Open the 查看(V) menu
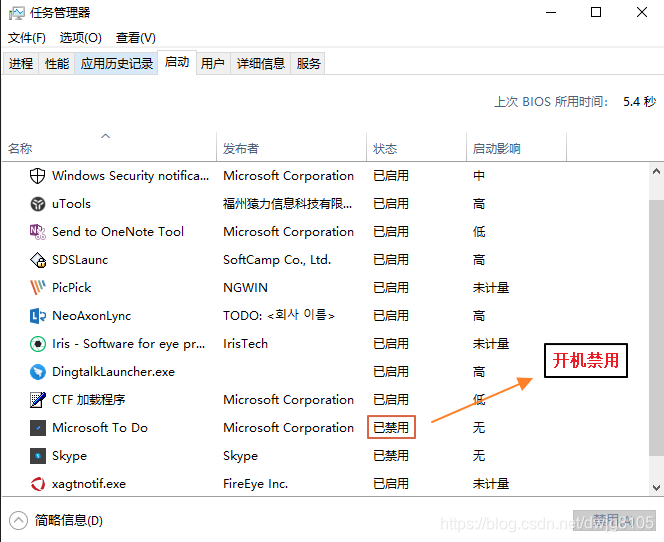Screen dimensions: 664x542 coord(136,38)
